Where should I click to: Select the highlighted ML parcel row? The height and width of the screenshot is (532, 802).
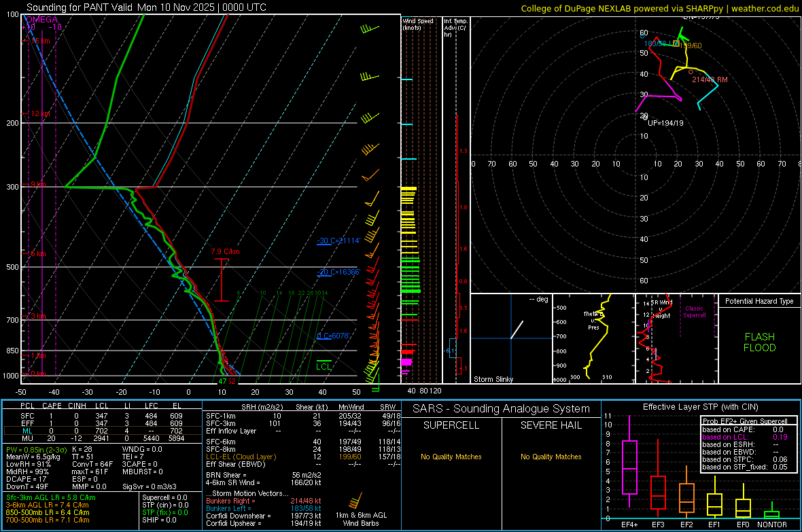pos(102,431)
